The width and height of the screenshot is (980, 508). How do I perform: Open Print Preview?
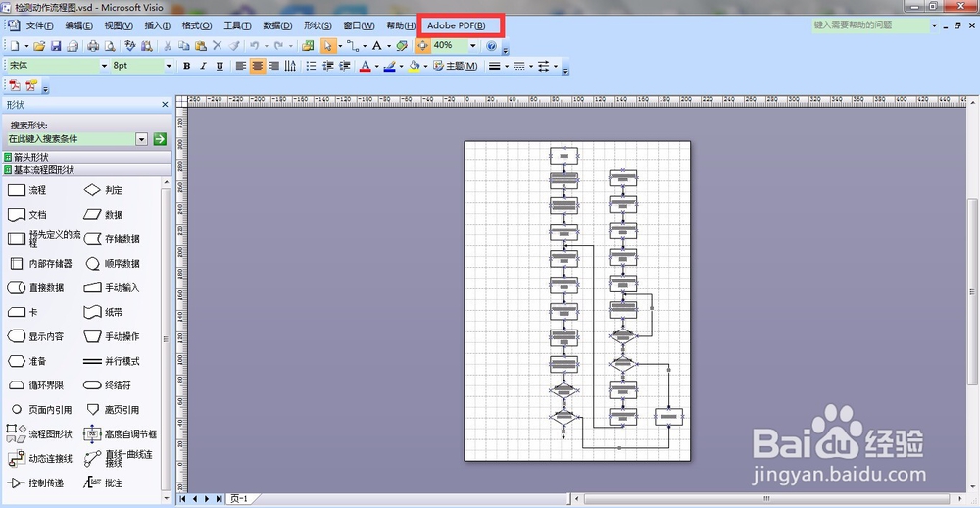tap(110, 46)
